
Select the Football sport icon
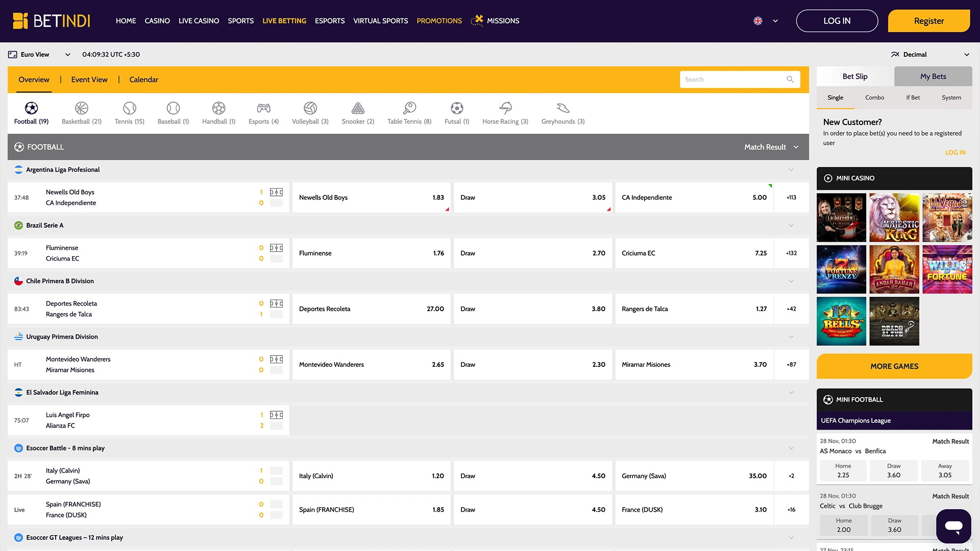click(31, 108)
